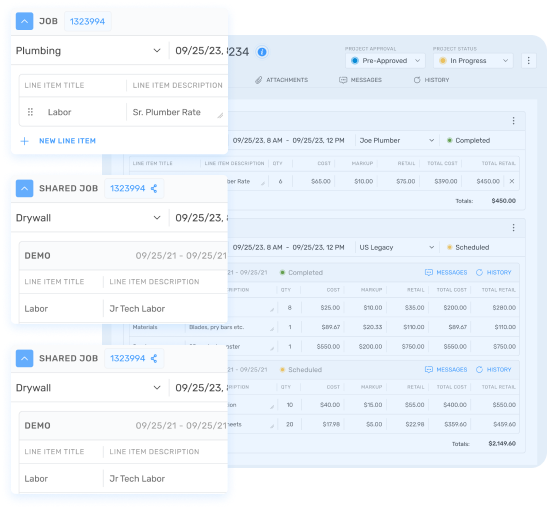The width and height of the screenshot is (547, 509).
Task: Open the kebab menu of the Joe Plumber job
Action: click(513, 121)
